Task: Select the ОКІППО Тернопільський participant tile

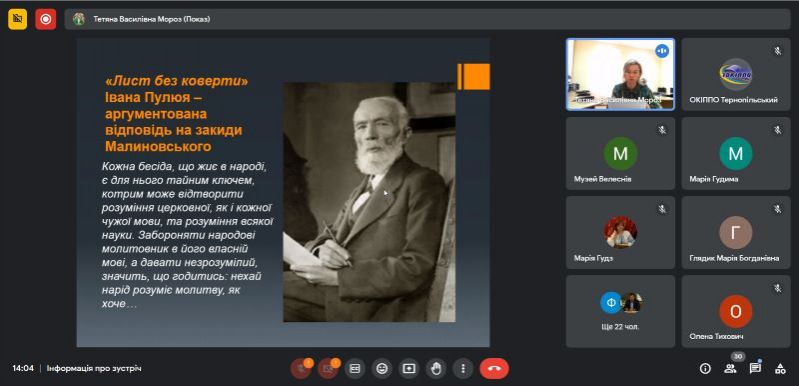Action: [736, 74]
